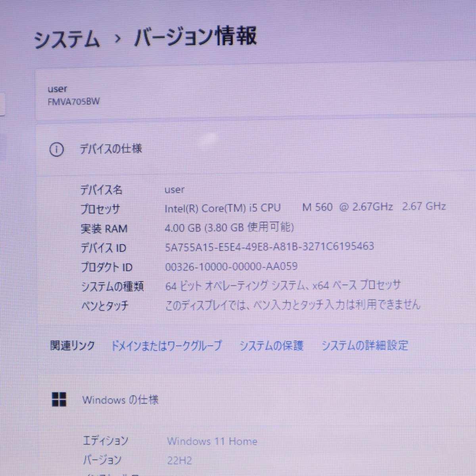Click the プロダクト ID label
The height and width of the screenshot is (476, 476).
pos(106,267)
